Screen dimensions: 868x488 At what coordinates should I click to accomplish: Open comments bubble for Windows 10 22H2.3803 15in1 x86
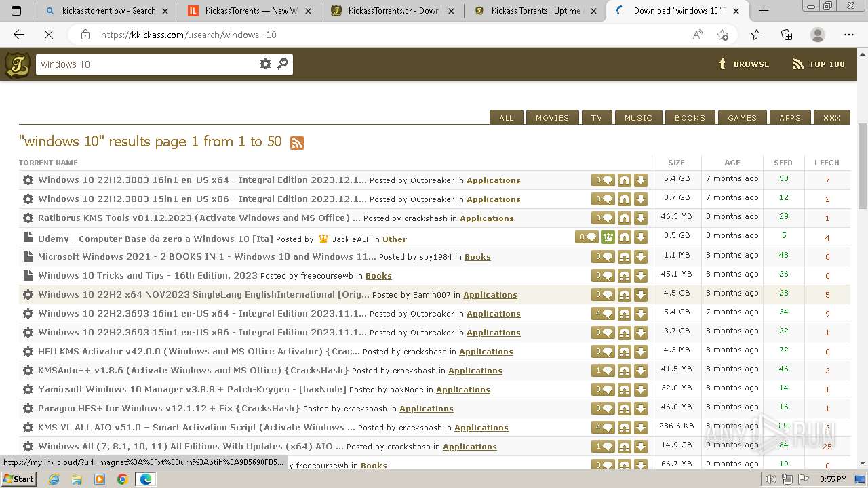(x=604, y=199)
